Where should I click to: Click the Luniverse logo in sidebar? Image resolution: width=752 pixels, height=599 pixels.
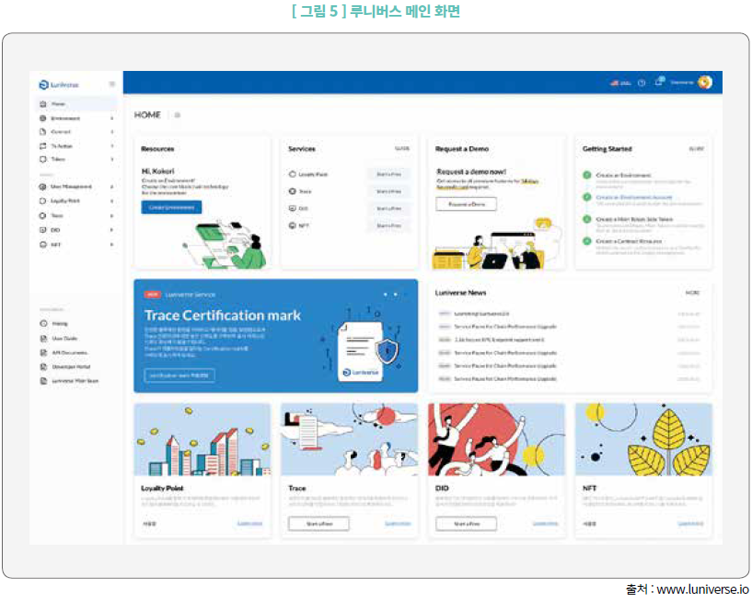pos(59,85)
